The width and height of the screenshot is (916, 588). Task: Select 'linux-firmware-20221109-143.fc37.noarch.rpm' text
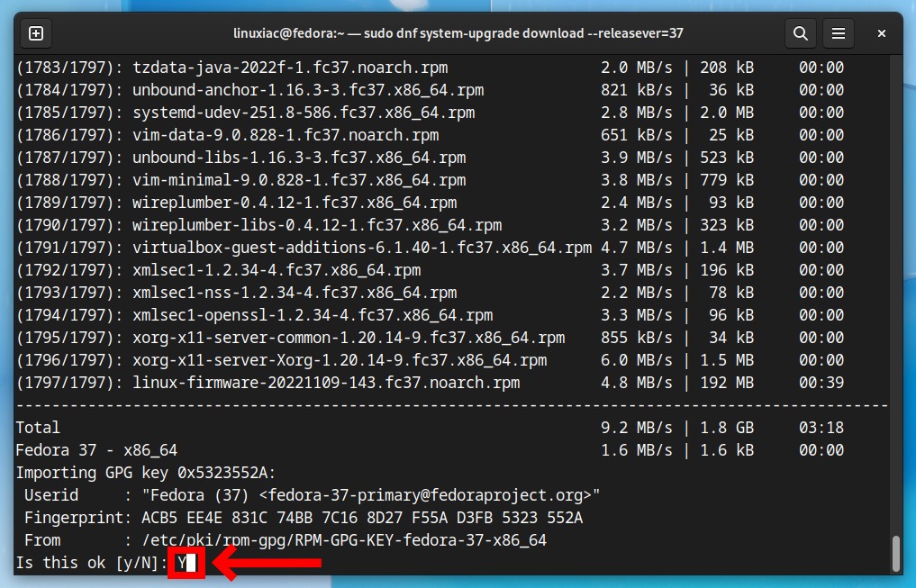pyautogui.click(x=326, y=383)
